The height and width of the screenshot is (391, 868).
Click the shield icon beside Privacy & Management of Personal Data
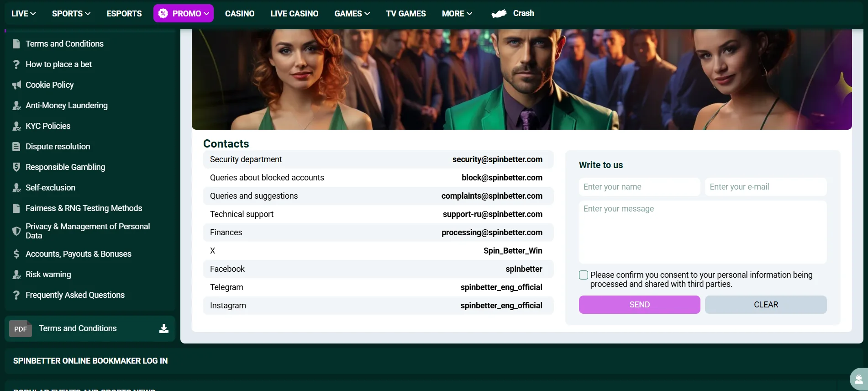(16, 231)
